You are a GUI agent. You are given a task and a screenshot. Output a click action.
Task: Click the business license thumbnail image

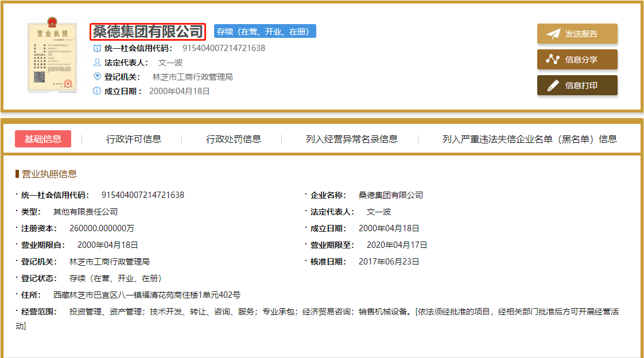pyautogui.click(x=52, y=56)
